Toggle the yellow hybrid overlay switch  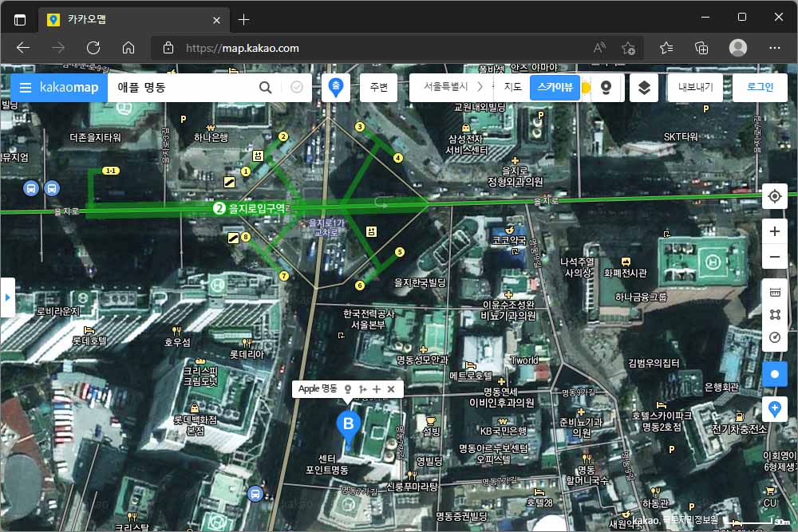click(x=586, y=88)
